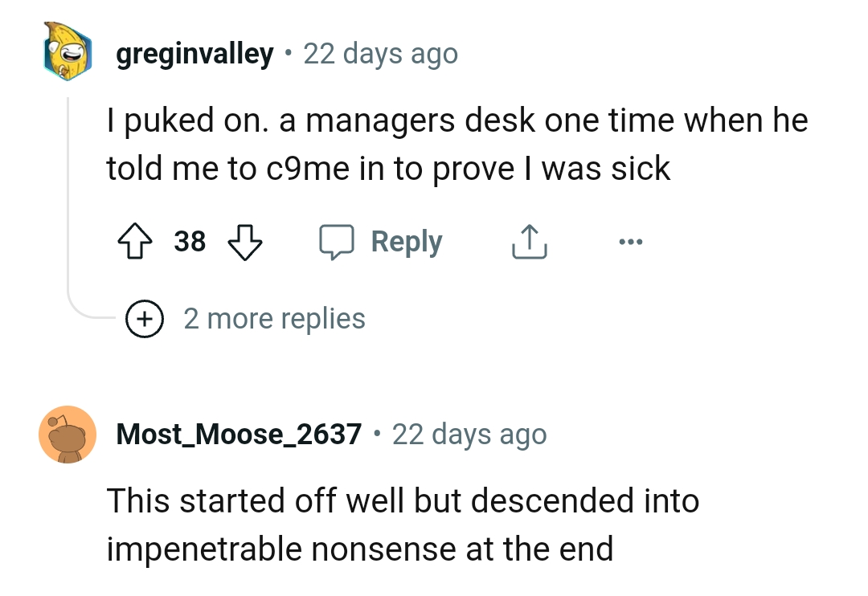868x596 pixels.
Task: Click the vote count showing 38
Action: tap(191, 241)
